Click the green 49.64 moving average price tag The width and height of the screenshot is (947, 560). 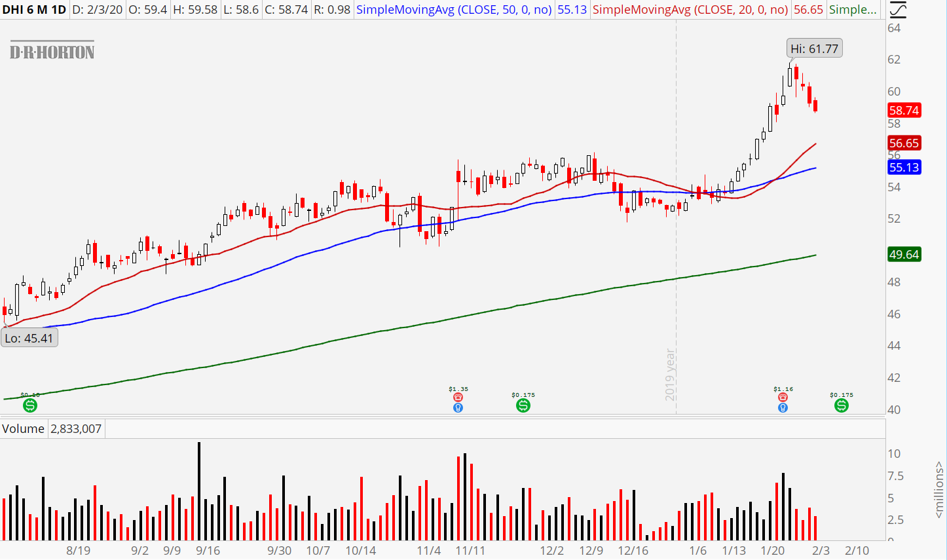pos(904,254)
